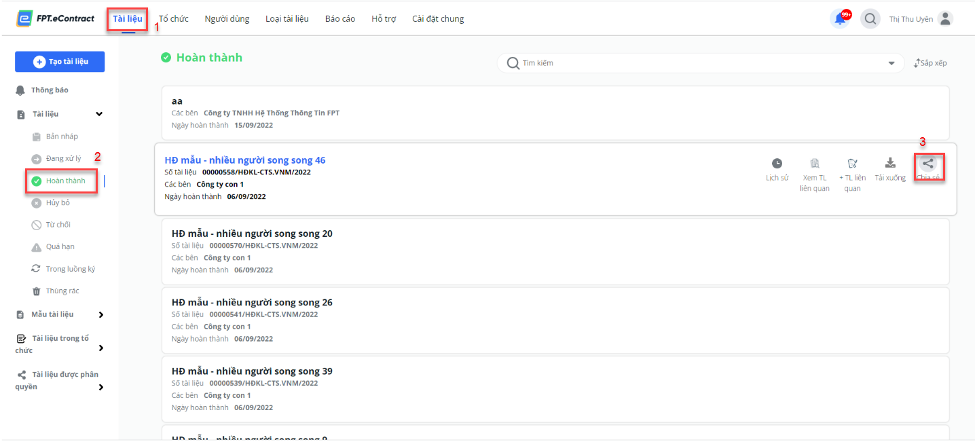The width and height of the screenshot is (977, 443).
Task: Focus the Tìm kiếm search field
Action: [x=695, y=63]
